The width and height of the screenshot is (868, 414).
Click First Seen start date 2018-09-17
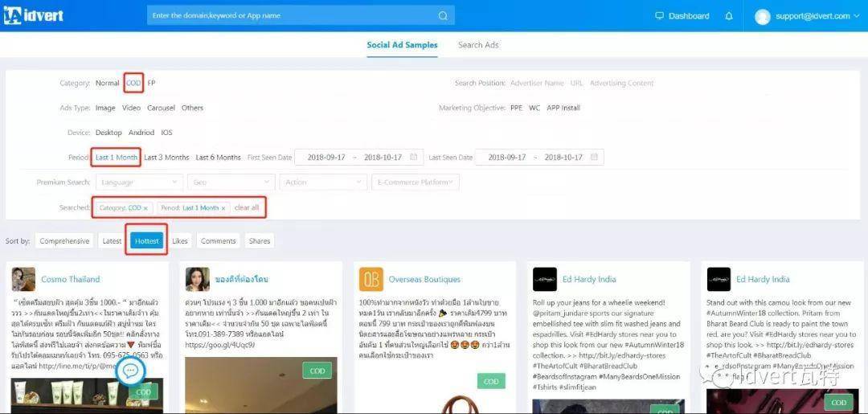(327, 158)
